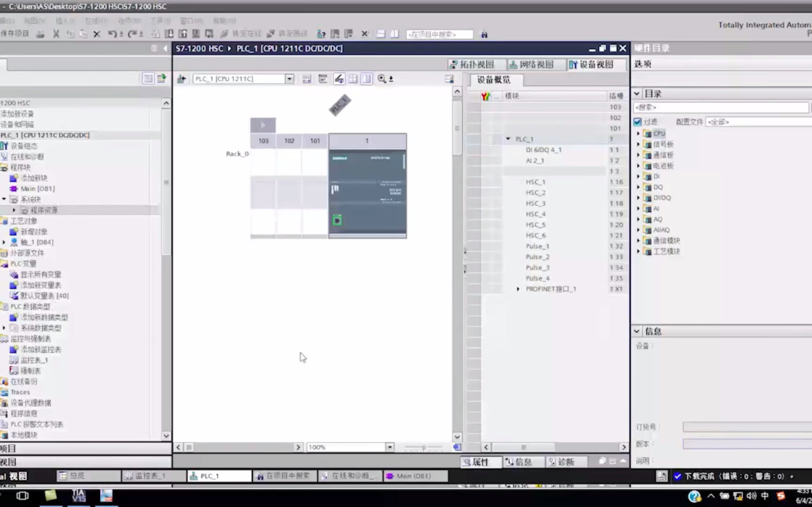The image size is (812, 507).
Task: Click the zoom slider below the device view
Action: pos(423,447)
